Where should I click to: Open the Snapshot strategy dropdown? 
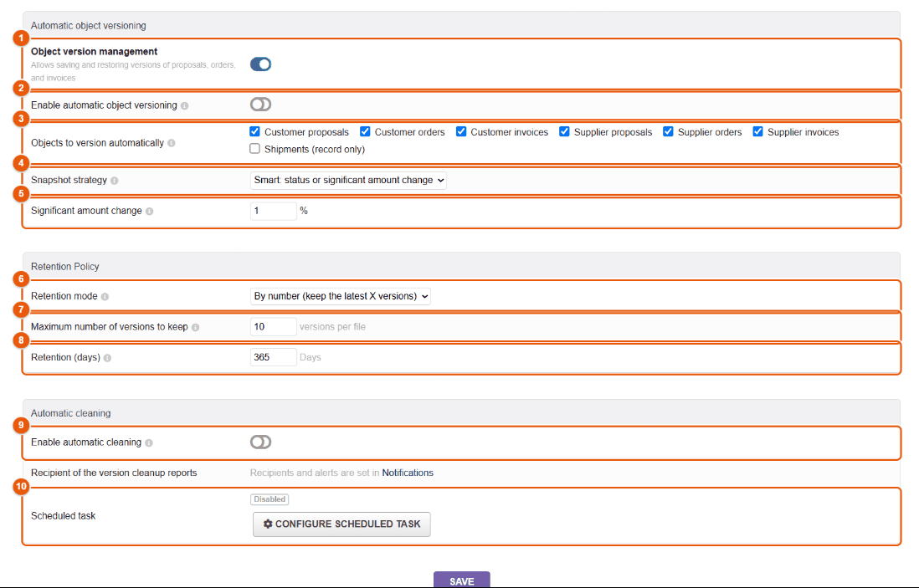(x=348, y=181)
